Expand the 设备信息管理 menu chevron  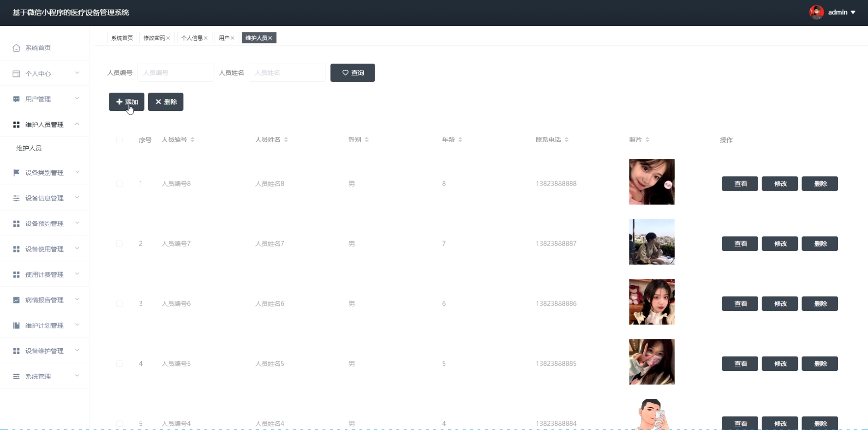77,198
